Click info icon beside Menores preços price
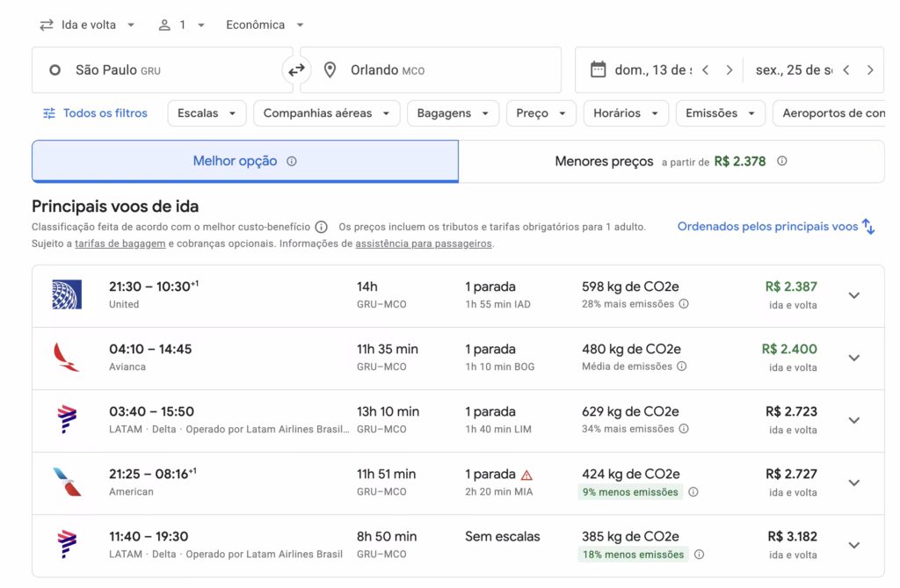 pos(781,162)
